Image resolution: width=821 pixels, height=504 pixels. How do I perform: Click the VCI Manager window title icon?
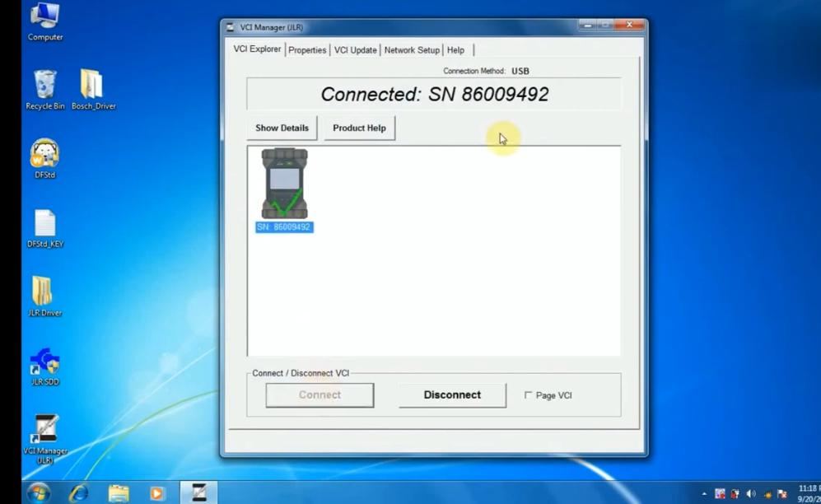[231, 27]
